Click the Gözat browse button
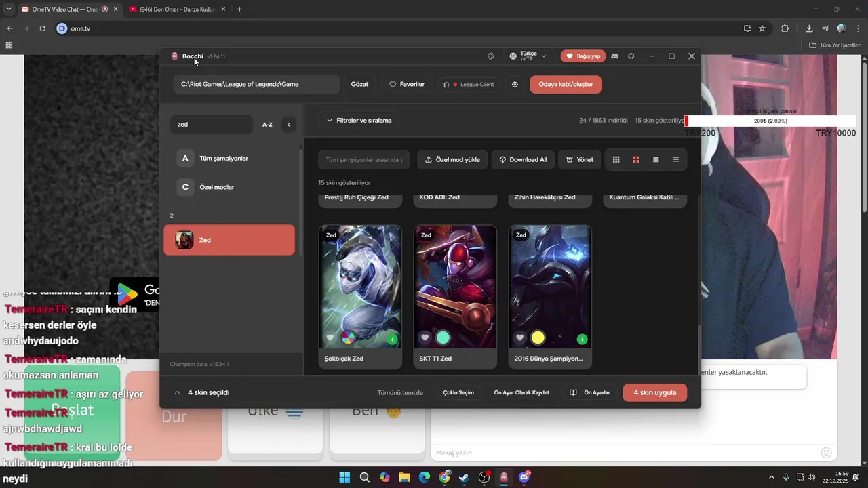This screenshot has height=488, width=868. point(359,85)
